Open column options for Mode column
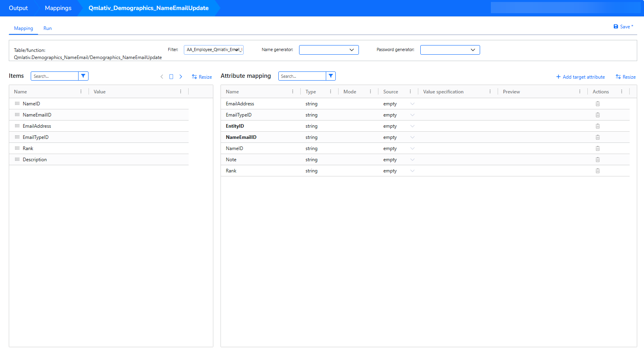The width and height of the screenshot is (644, 348). click(x=370, y=92)
